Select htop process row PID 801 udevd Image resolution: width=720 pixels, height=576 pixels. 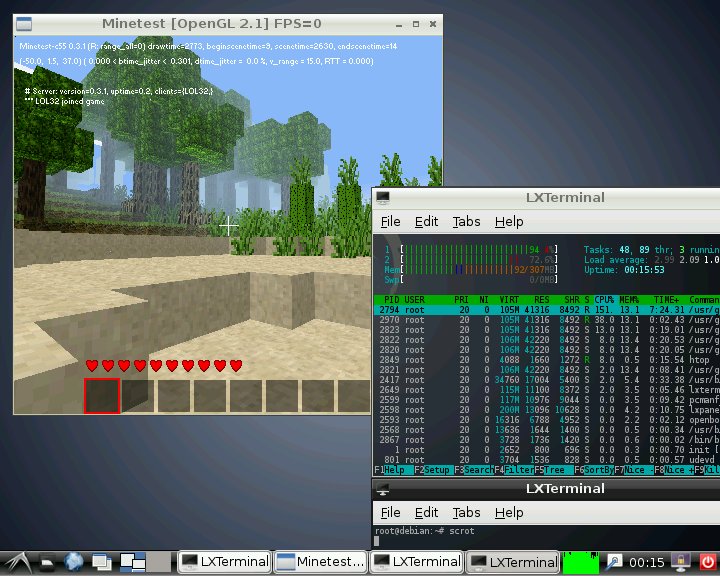pyautogui.click(x=546, y=460)
